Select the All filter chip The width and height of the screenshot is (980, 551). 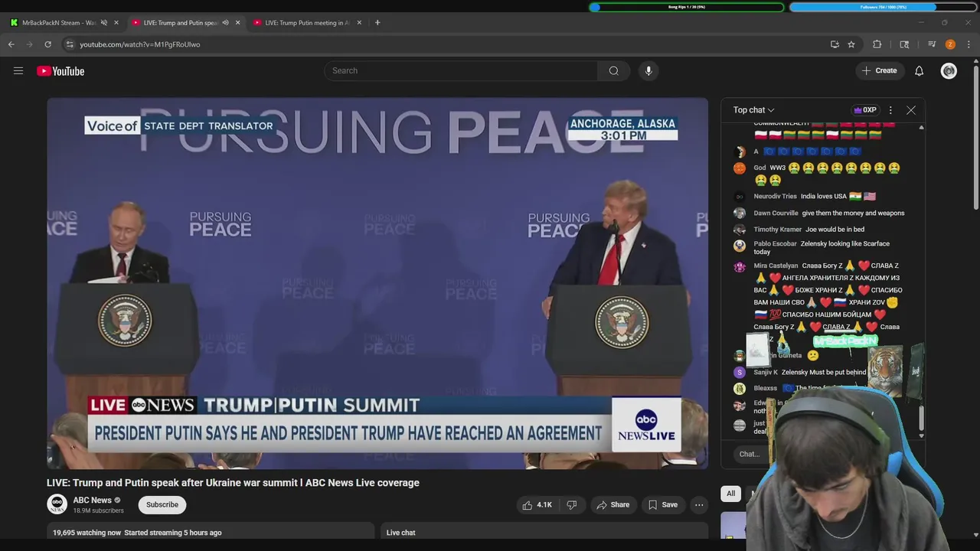[x=730, y=494]
